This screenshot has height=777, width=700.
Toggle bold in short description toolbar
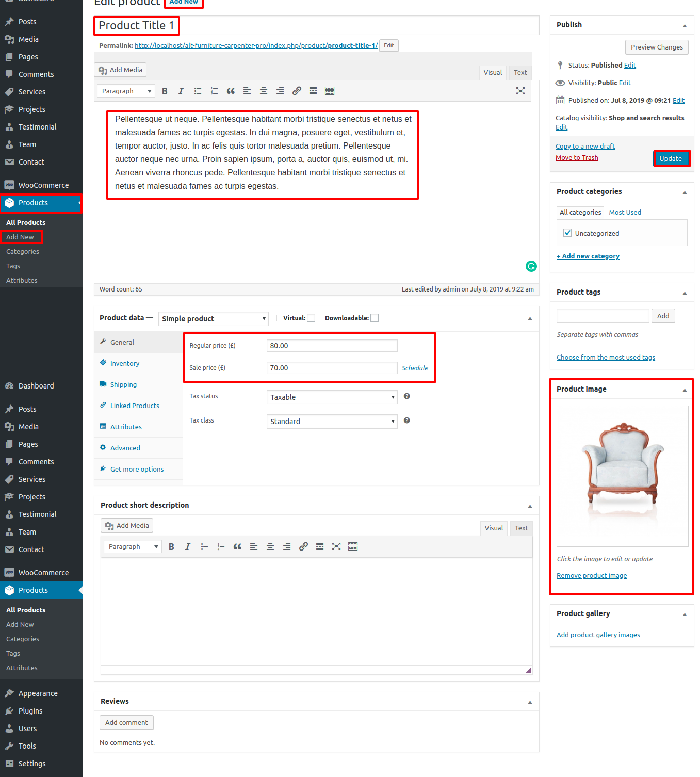coord(171,547)
